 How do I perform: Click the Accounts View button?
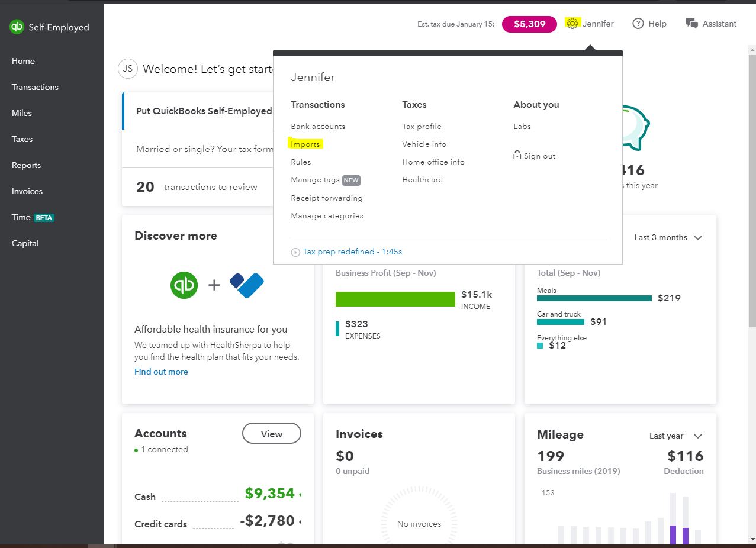pos(272,434)
